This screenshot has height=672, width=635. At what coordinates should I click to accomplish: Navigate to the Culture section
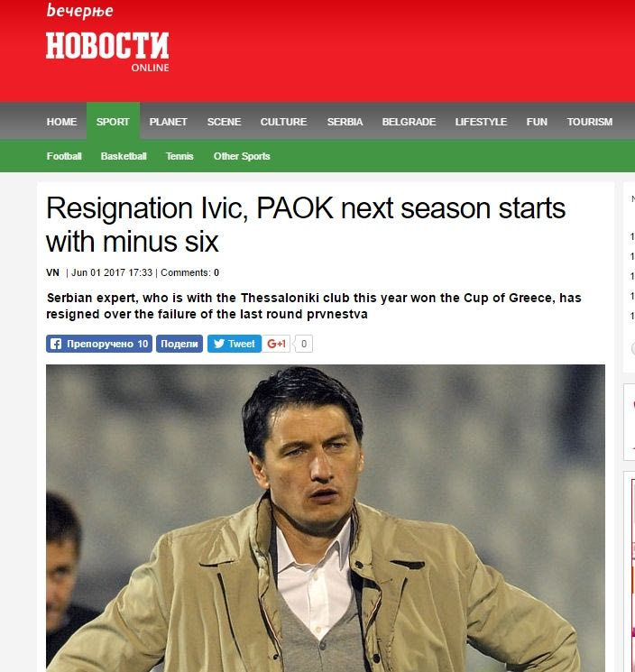point(283,122)
